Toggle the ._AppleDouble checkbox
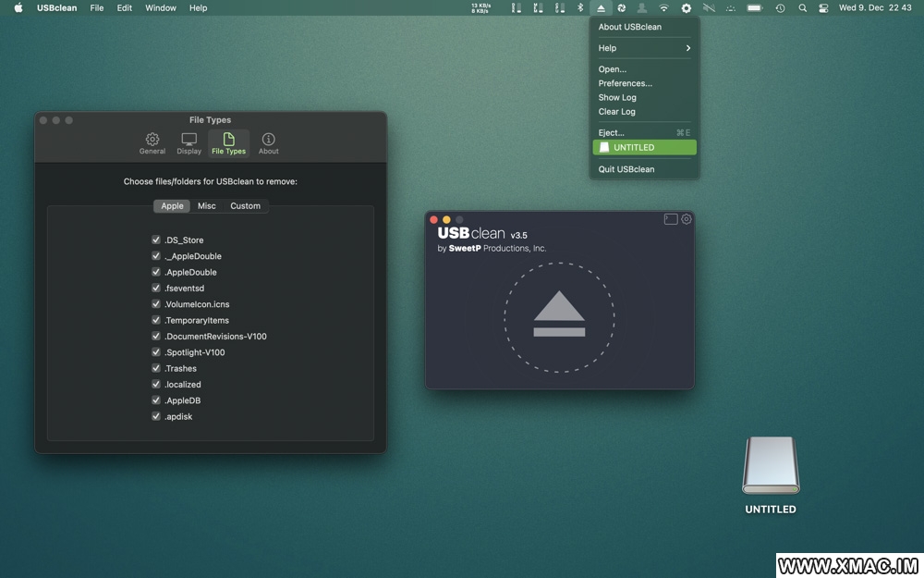 (x=156, y=255)
